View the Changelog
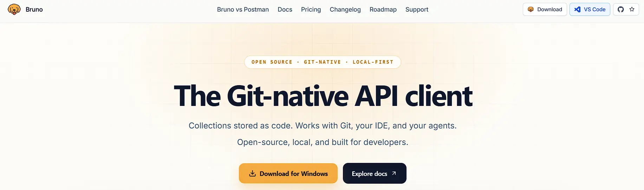This screenshot has height=190, width=644. (x=345, y=9)
